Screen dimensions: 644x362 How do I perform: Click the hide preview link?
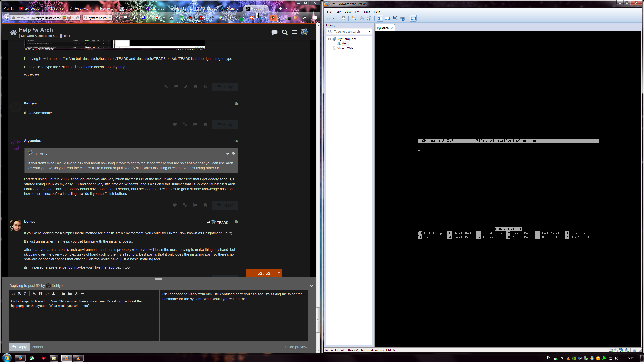point(296,347)
